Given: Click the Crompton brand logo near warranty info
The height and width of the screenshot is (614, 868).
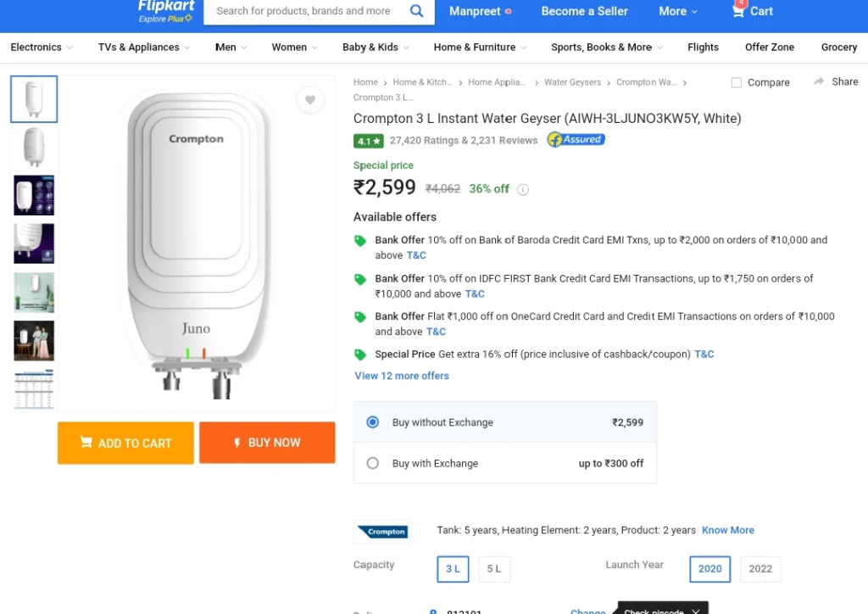Looking at the screenshot, I should tap(382, 532).
